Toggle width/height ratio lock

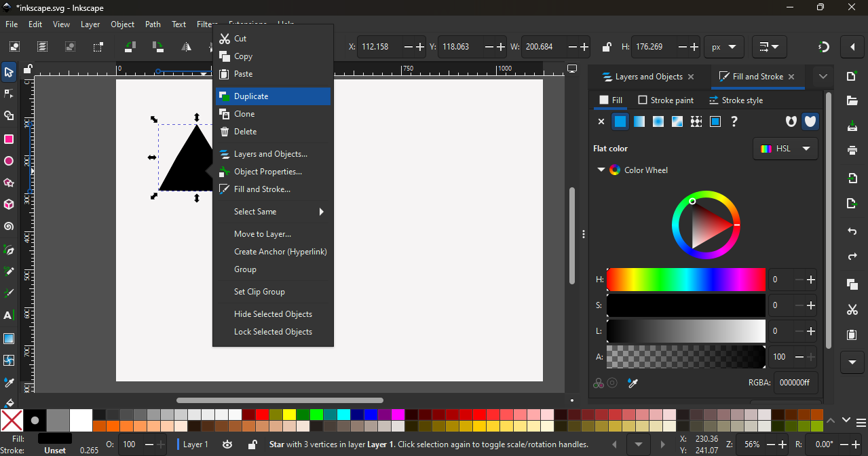click(x=605, y=47)
